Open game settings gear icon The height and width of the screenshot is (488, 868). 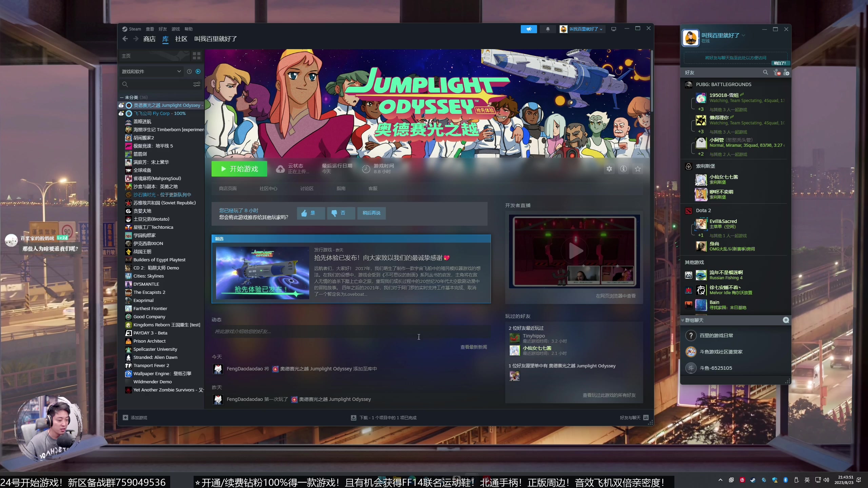(609, 169)
